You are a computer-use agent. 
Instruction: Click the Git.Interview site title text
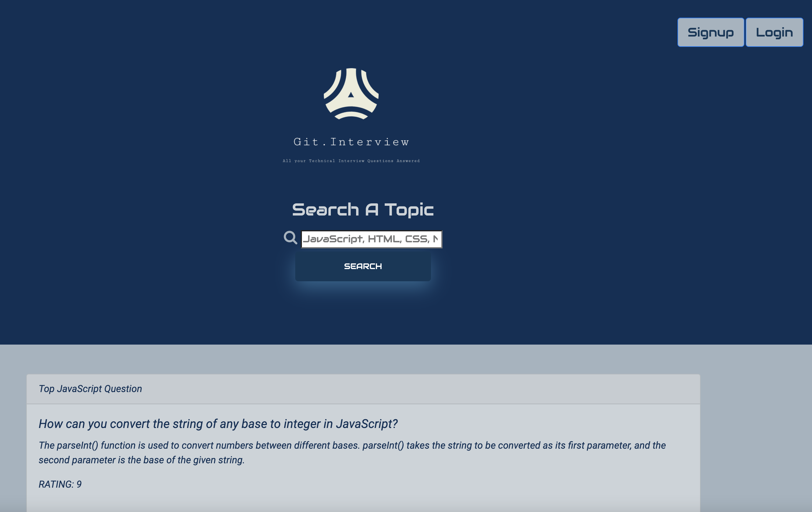click(351, 142)
